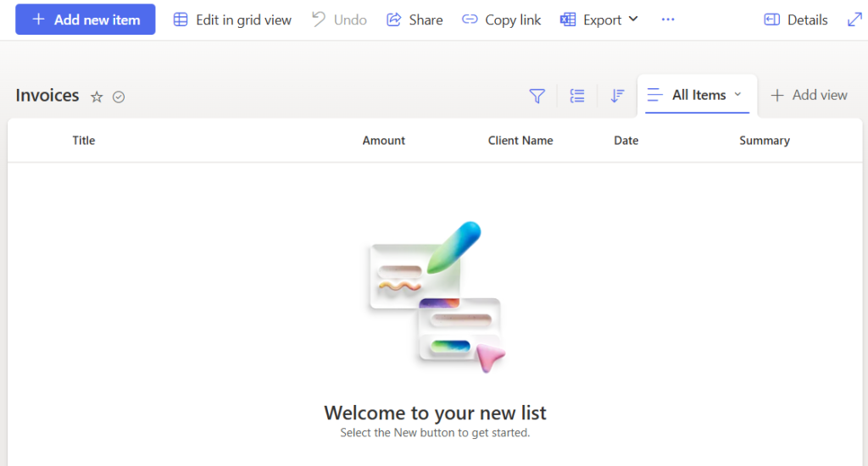Open Edit in grid view
This screenshot has height=466, width=868.
point(232,19)
